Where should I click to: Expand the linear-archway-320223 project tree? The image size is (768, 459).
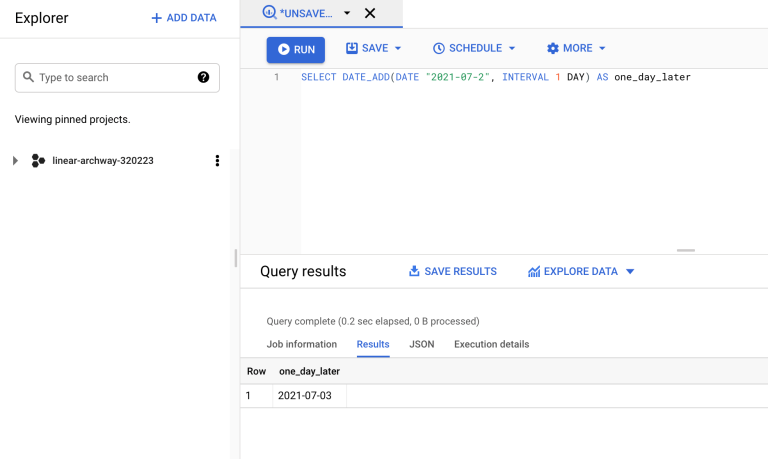point(15,161)
